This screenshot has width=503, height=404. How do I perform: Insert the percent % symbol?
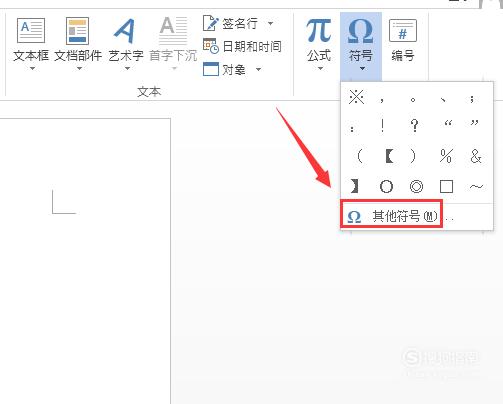coord(446,156)
